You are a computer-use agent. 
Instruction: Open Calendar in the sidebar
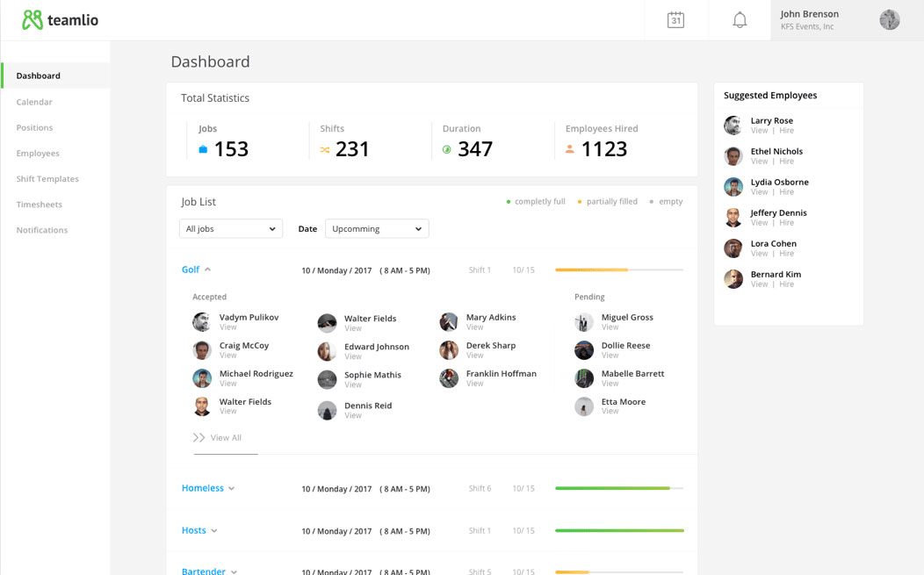point(34,102)
